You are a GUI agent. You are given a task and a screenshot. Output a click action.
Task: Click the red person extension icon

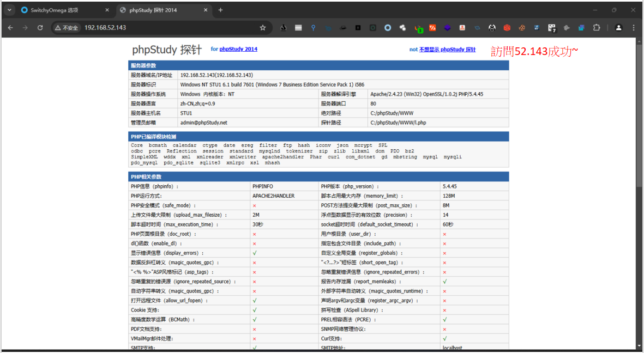coord(462,27)
